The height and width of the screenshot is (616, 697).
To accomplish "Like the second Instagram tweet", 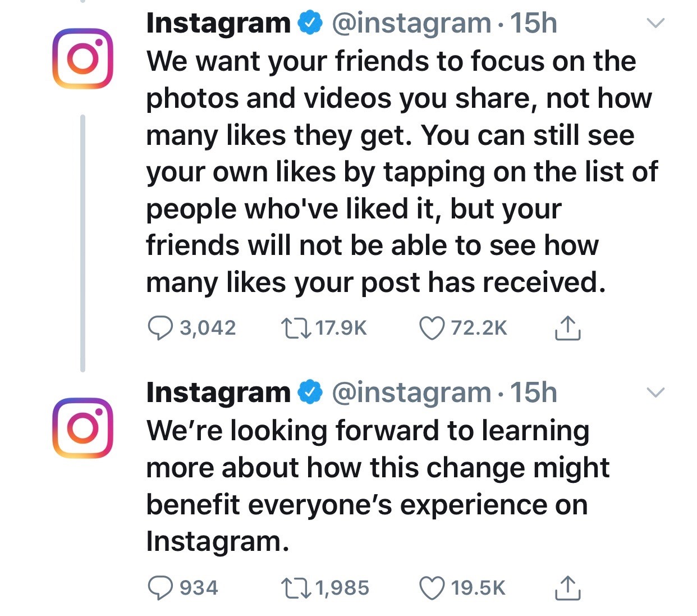I will [432, 588].
